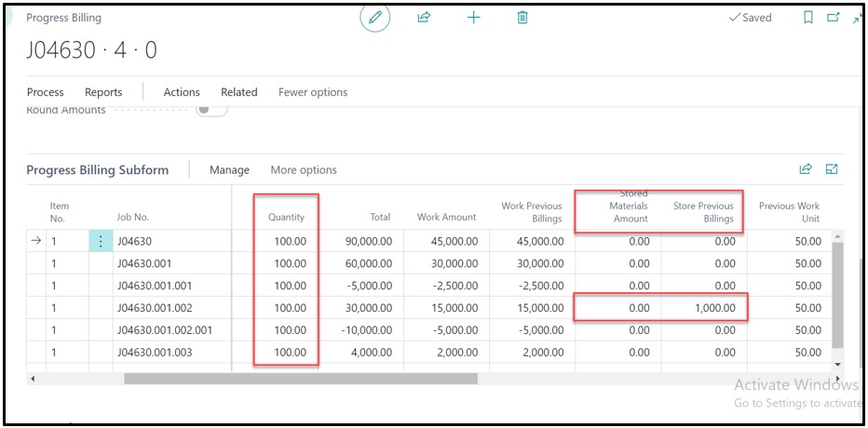Click the bookmark icon
This screenshot has width=868, height=428.
click(x=808, y=18)
